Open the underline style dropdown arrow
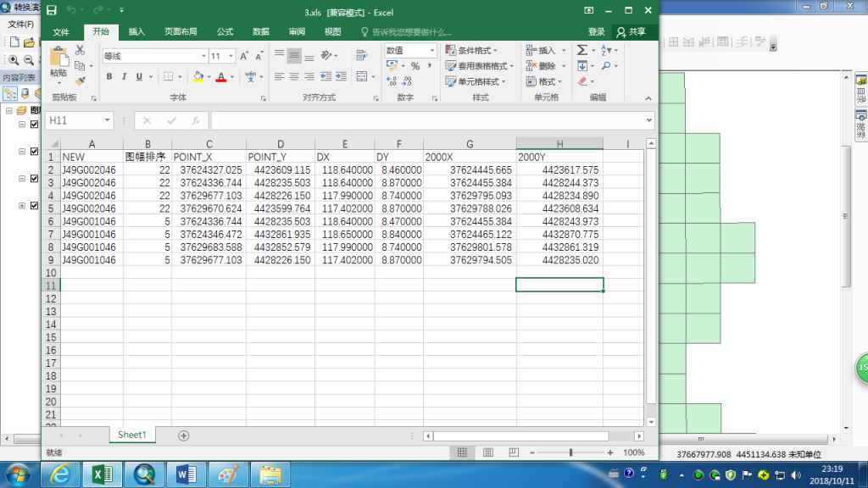This screenshot has width=868, height=488. point(151,76)
